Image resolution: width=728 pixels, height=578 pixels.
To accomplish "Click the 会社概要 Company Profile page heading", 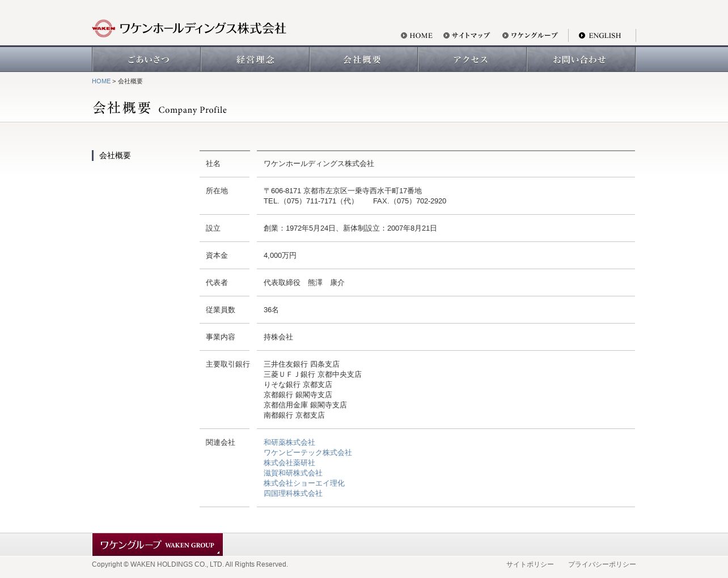I will [159, 108].
